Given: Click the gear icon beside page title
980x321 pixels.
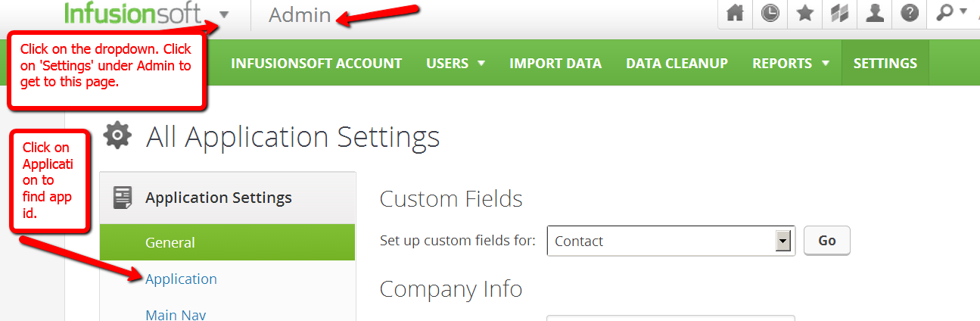Looking at the screenshot, I should pyautogui.click(x=117, y=136).
